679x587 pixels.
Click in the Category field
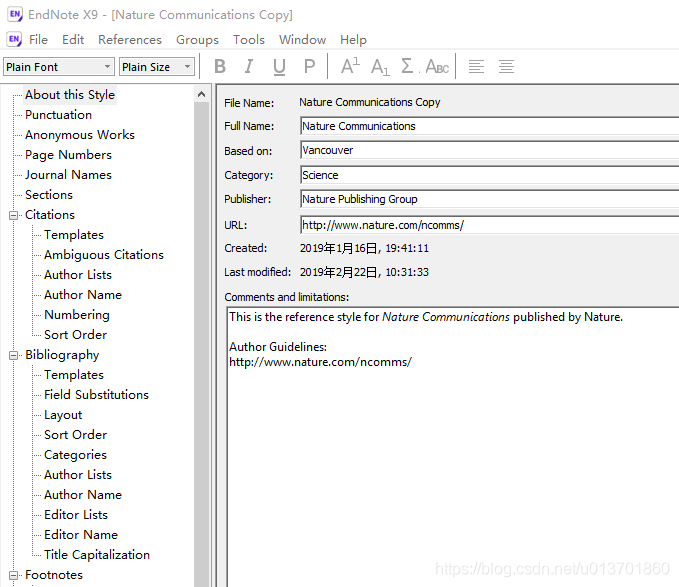click(489, 175)
